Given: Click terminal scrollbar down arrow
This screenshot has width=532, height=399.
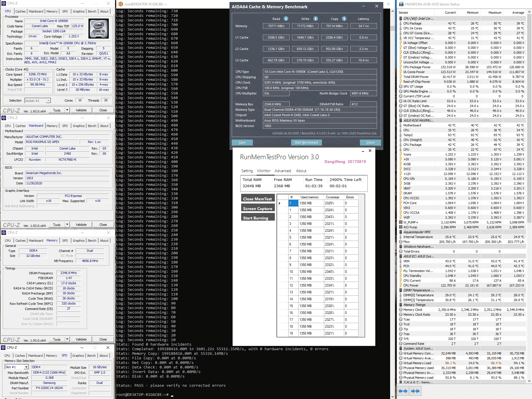Looking at the screenshot, I should tap(392, 396).
